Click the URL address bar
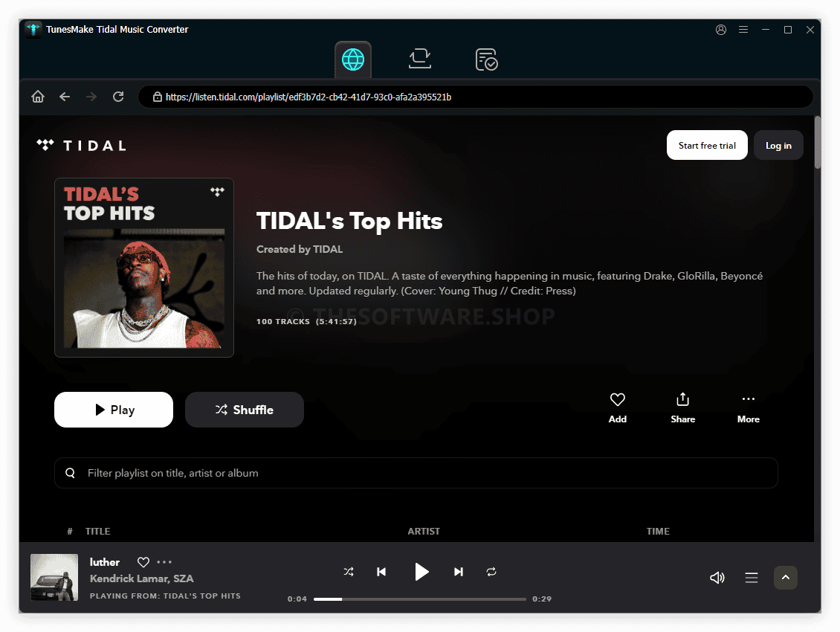Image resolution: width=840 pixels, height=632 pixels. (476, 97)
